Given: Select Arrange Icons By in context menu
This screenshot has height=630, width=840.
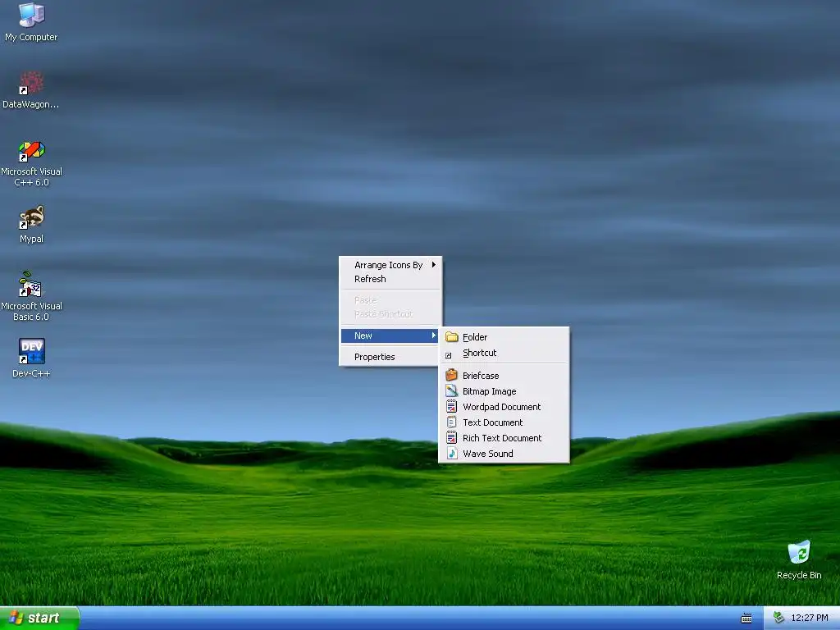Looking at the screenshot, I should (x=390, y=265).
